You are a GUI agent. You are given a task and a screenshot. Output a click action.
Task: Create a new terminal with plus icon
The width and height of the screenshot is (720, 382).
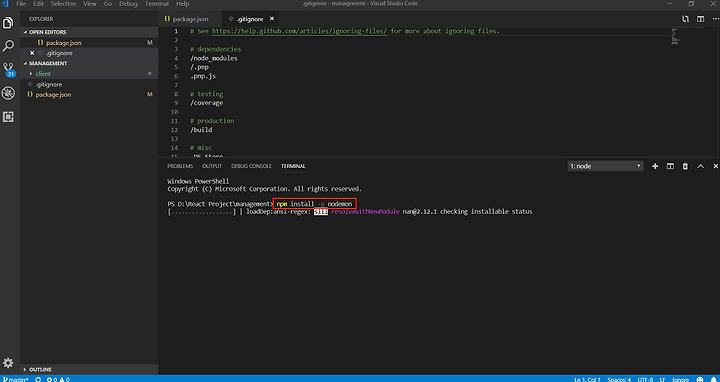[655, 166]
